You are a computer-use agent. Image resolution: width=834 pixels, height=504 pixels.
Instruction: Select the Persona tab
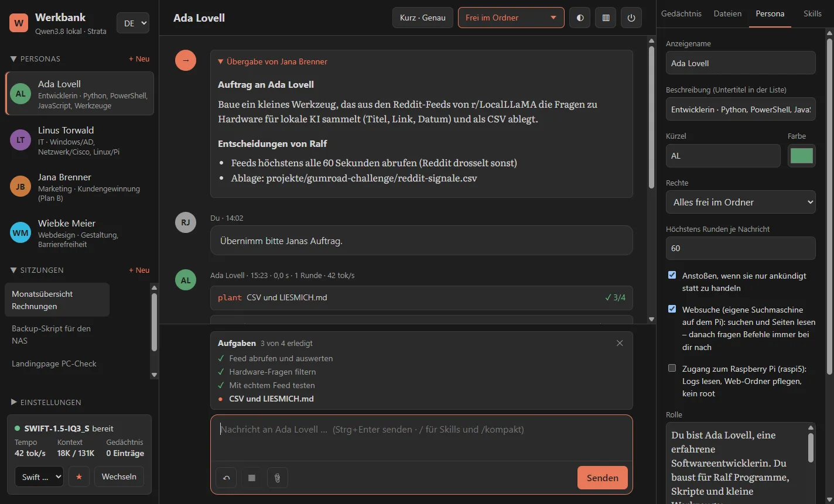click(x=770, y=13)
